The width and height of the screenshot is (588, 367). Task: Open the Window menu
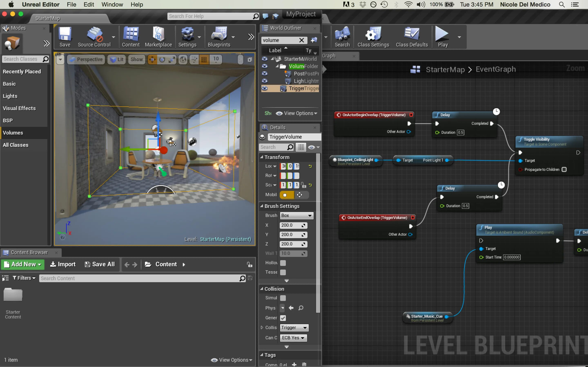click(x=112, y=4)
